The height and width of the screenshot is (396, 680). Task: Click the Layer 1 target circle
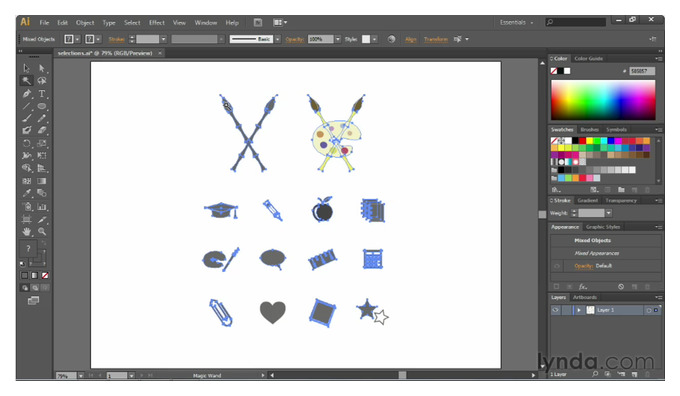(x=649, y=310)
